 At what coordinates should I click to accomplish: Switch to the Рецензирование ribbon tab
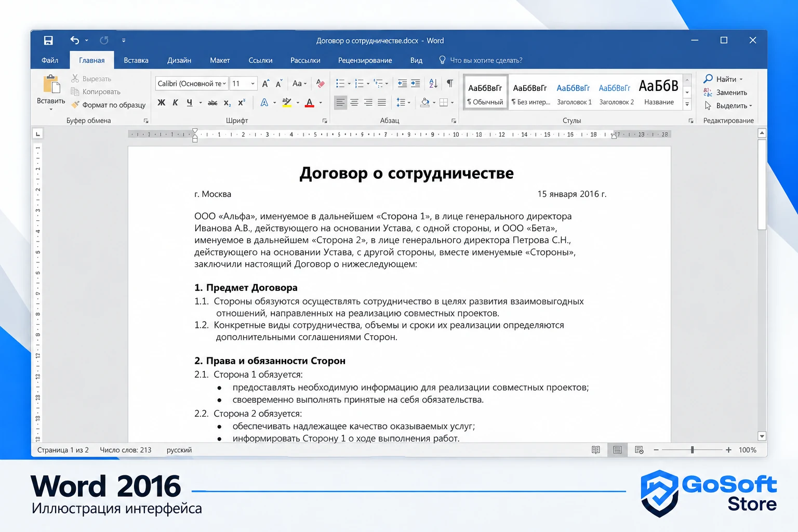click(x=365, y=60)
